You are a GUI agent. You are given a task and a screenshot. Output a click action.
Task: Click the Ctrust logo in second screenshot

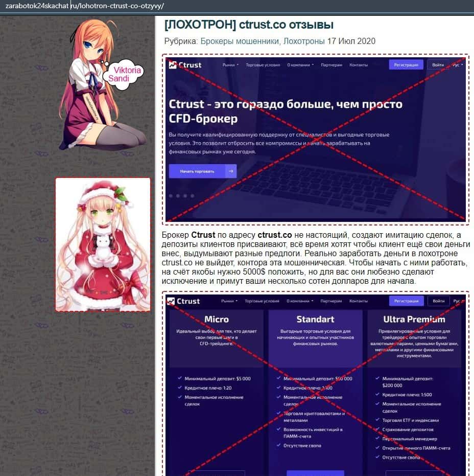tap(183, 301)
